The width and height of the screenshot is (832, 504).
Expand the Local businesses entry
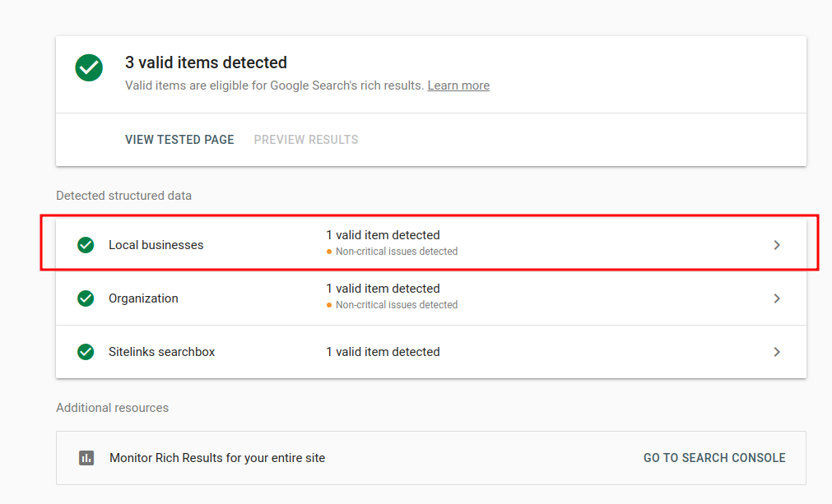[x=776, y=244]
